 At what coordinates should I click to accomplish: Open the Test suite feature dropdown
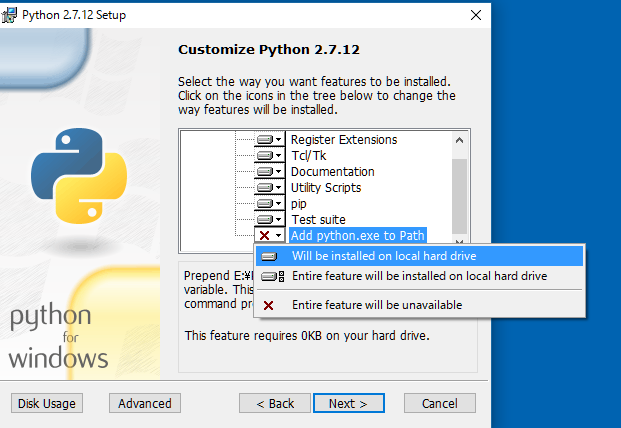pos(269,219)
